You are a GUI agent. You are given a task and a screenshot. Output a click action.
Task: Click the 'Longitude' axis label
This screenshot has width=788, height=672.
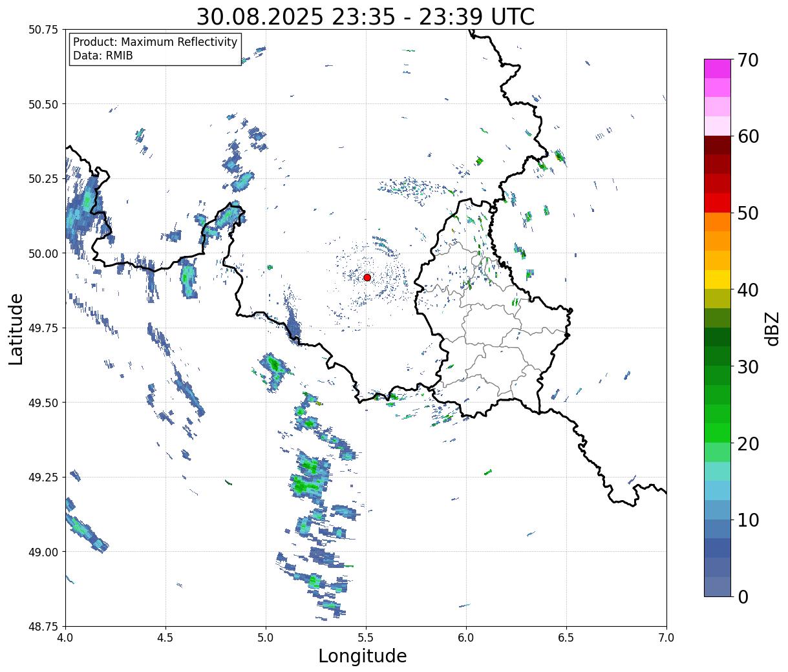pyautogui.click(x=363, y=656)
